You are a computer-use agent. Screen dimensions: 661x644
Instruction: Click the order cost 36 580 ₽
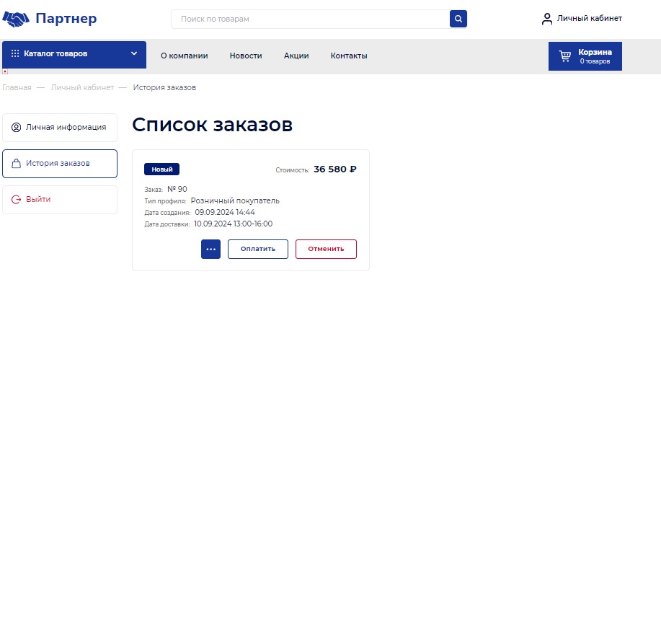(335, 169)
